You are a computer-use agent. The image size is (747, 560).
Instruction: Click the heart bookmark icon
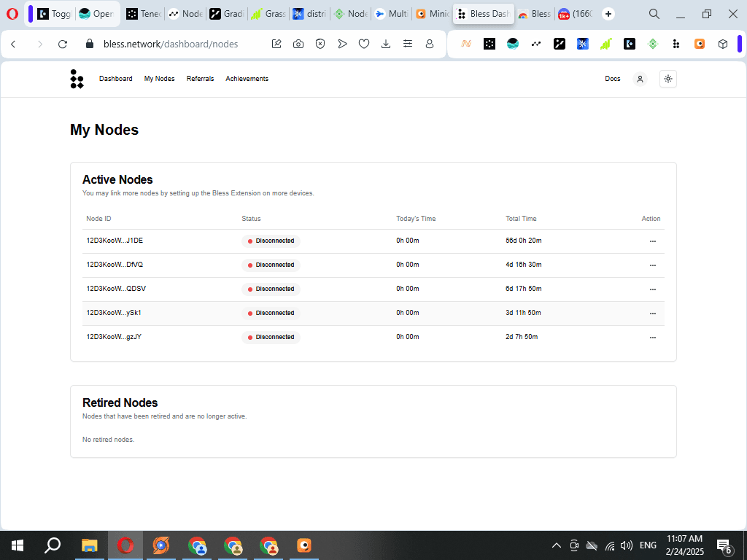[364, 44]
